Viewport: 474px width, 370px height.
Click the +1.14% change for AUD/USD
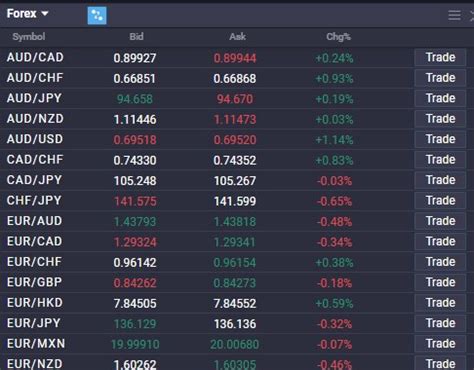coord(334,140)
